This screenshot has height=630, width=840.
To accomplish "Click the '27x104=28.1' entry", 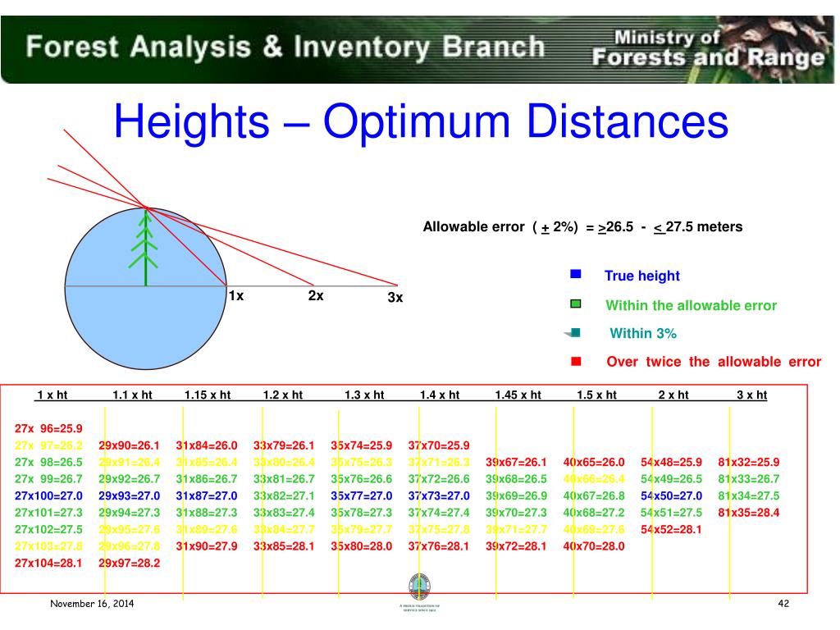I will [x=48, y=563].
